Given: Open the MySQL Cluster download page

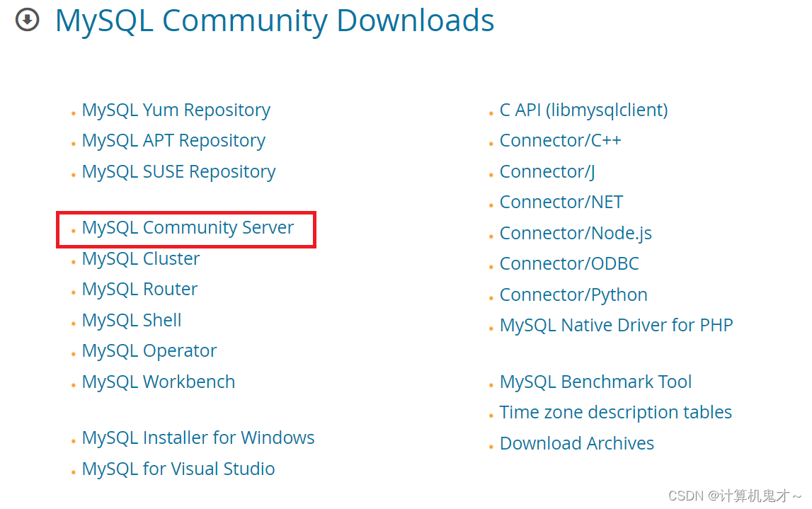Looking at the screenshot, I should click(x=141, y=258).
